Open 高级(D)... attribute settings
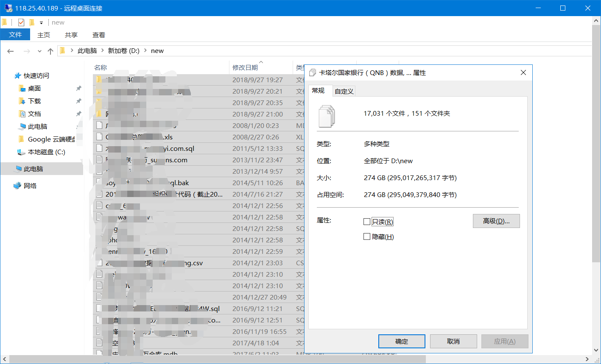Image resolution: width=601 pixels, height=364 pixels. (x=496, y=221)
